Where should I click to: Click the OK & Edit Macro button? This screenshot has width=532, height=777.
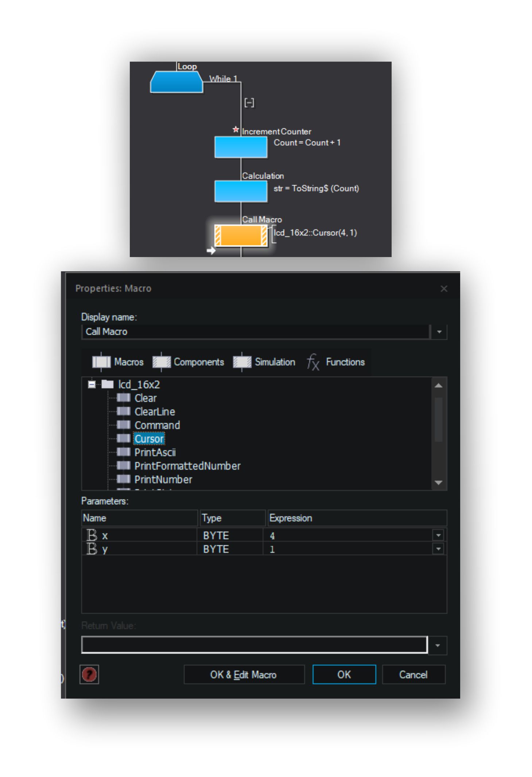pos(244,675)
